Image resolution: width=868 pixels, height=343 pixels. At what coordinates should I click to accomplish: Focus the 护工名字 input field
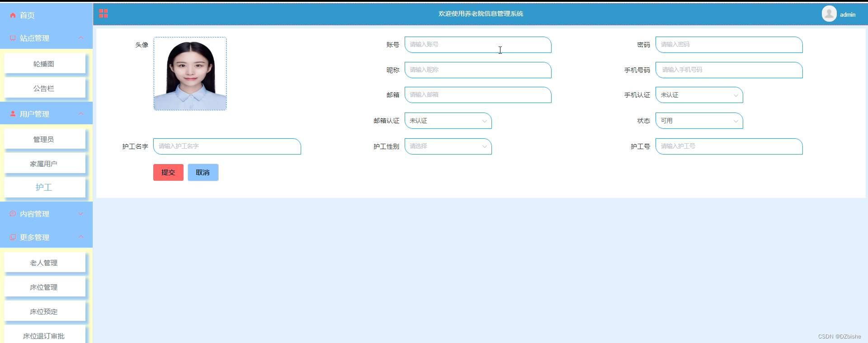tap(227, 146)
